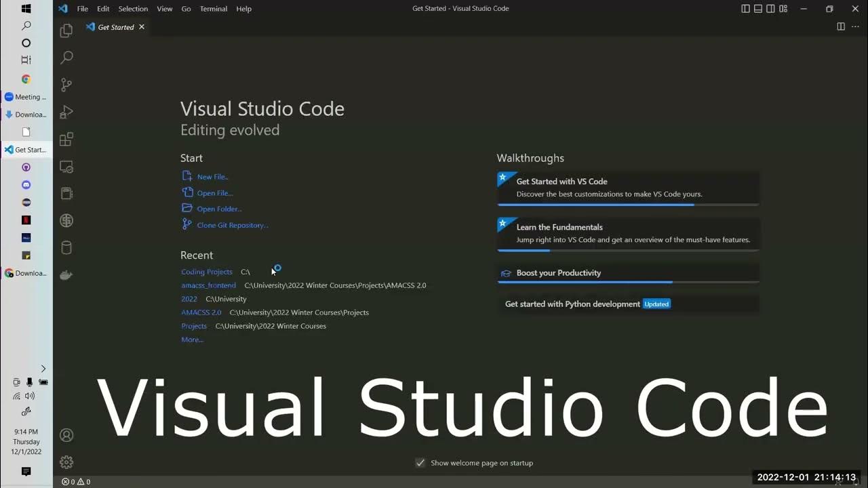The image size is (868, 488).
Task: Click the Open Folder icon under Start
Action: click(187, 209)
